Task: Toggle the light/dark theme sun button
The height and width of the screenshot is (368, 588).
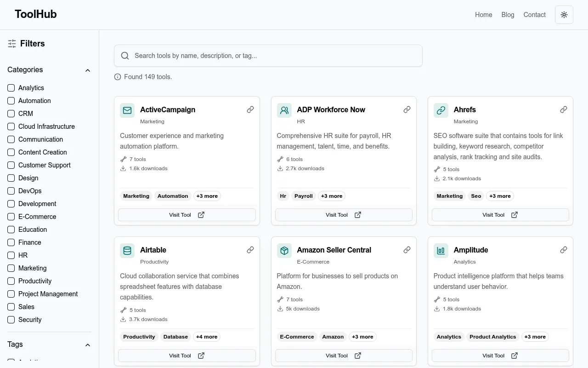Action: [564, 15]
